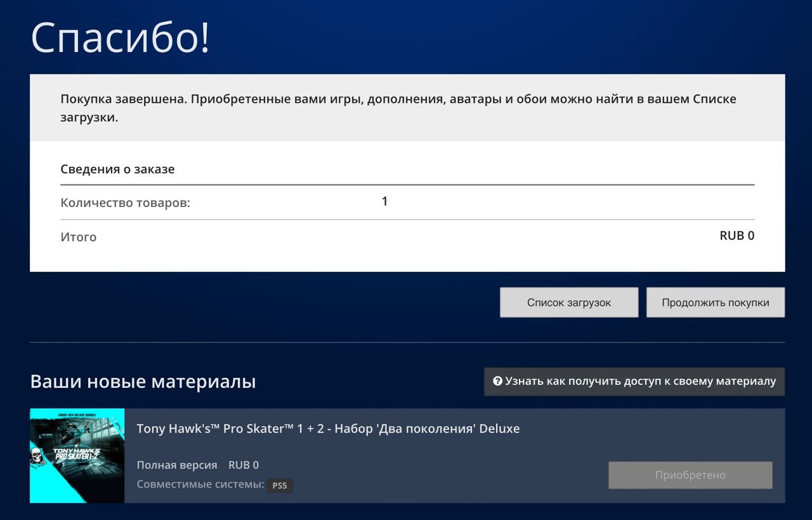Click the Продолжить покупки button
The image size is (812, 520).
(716, 302)
